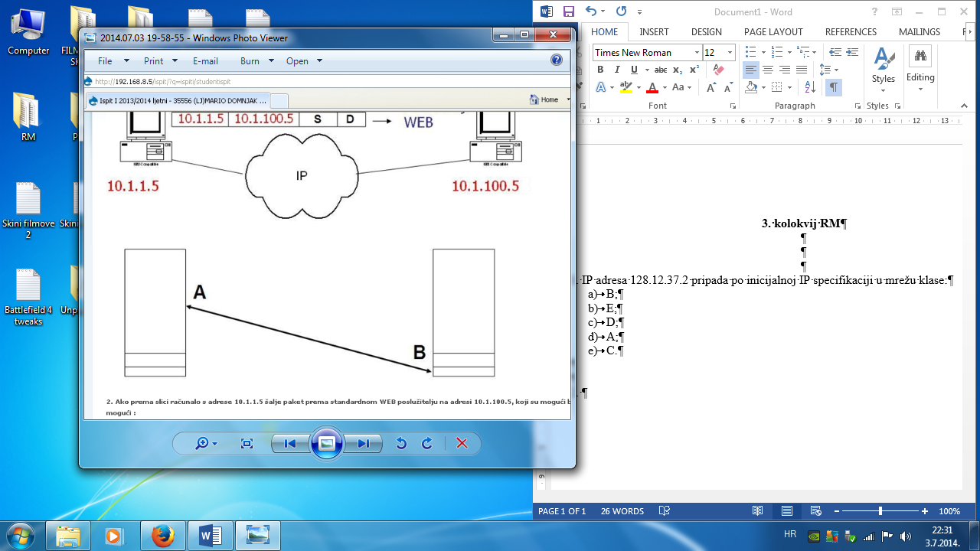Show actual size of the photo
This screenshot has width=980, height=551.
[247, 444]
